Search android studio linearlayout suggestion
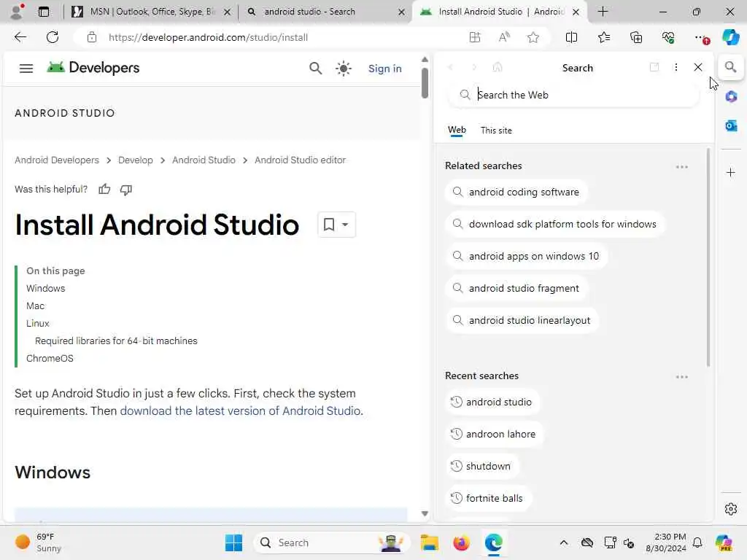Screen dimensions: 747x560 [x=522, y=321]
